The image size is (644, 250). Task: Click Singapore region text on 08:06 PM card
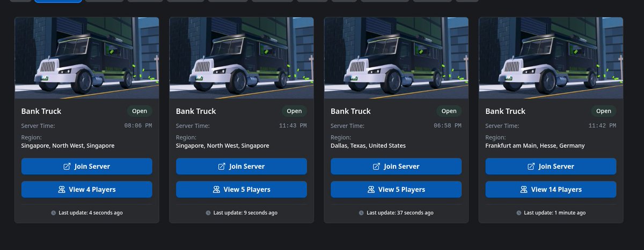(68, 146)
